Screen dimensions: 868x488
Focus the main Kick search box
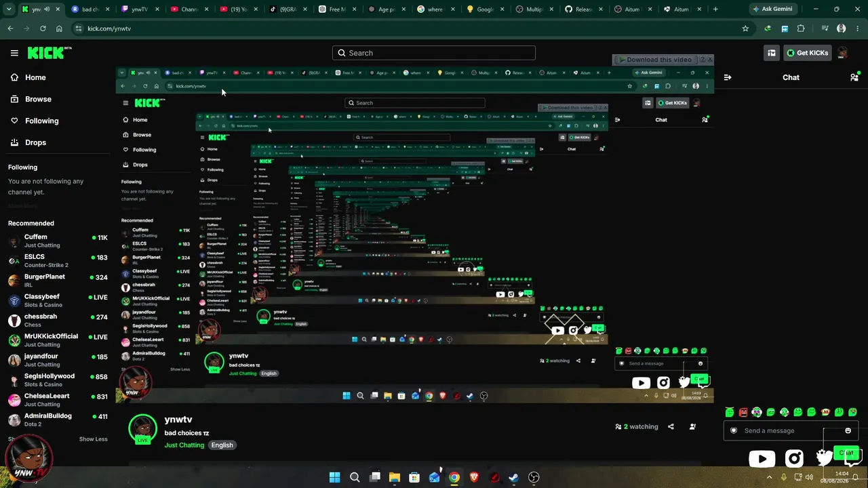tap(434, 53)
